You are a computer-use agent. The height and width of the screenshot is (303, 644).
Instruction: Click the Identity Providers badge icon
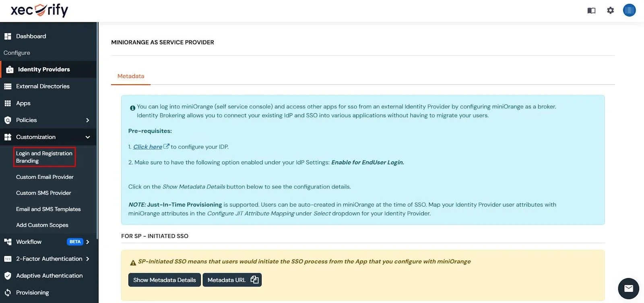click(10, 70)
